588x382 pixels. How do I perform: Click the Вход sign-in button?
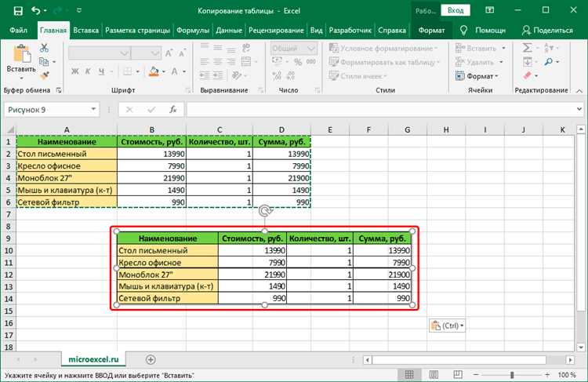[x=456, y=10]
